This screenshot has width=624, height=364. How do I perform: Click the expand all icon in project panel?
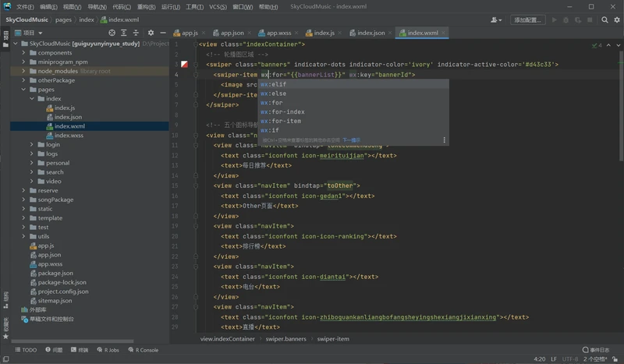124,33
